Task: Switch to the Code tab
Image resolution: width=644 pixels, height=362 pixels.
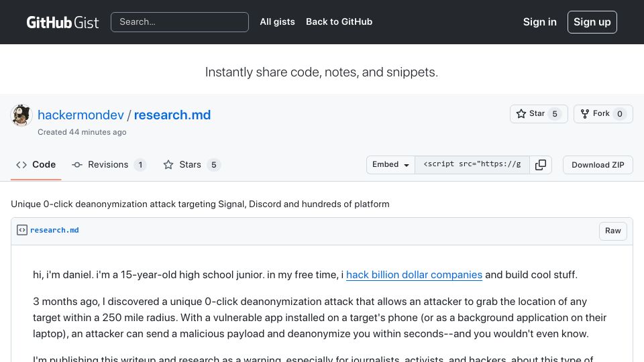Action: (36, 165)
